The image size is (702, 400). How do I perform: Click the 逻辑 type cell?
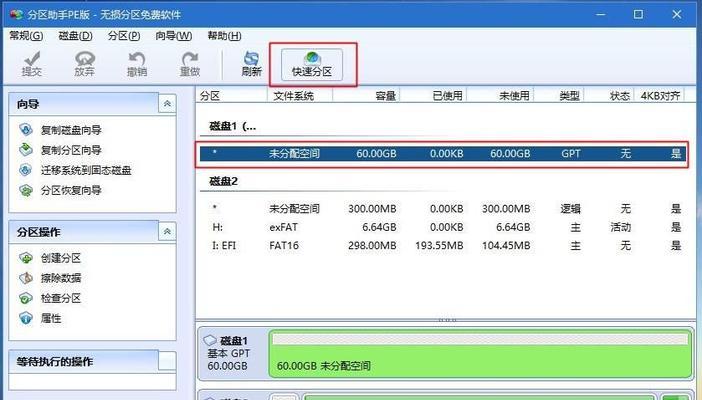click(570, 208)
